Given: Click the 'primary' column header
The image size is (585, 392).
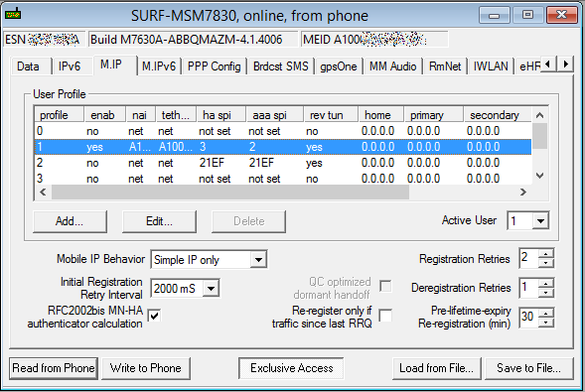Looking at the screenshot, I should [x=433, y=115].
